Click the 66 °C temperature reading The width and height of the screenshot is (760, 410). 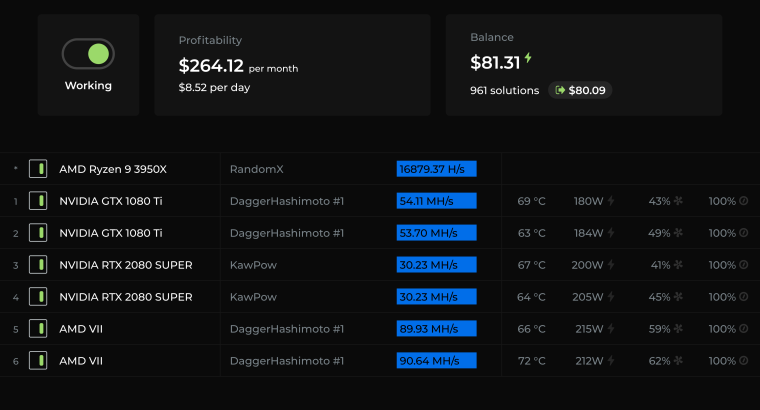[531, 329]
